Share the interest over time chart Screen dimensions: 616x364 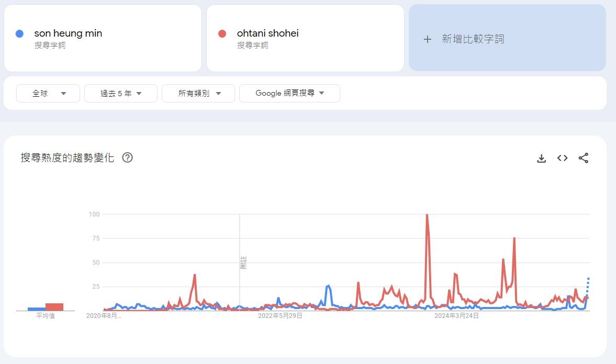584,158
